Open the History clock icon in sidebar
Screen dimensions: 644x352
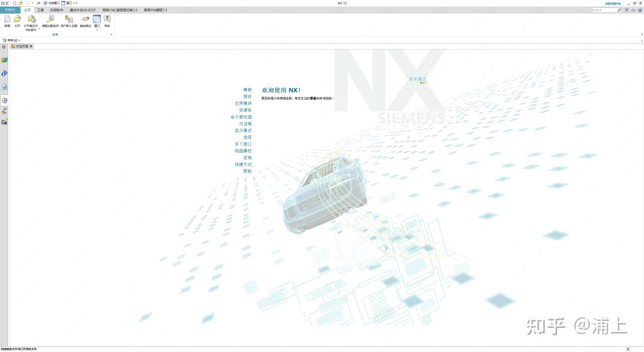point(4,100)
